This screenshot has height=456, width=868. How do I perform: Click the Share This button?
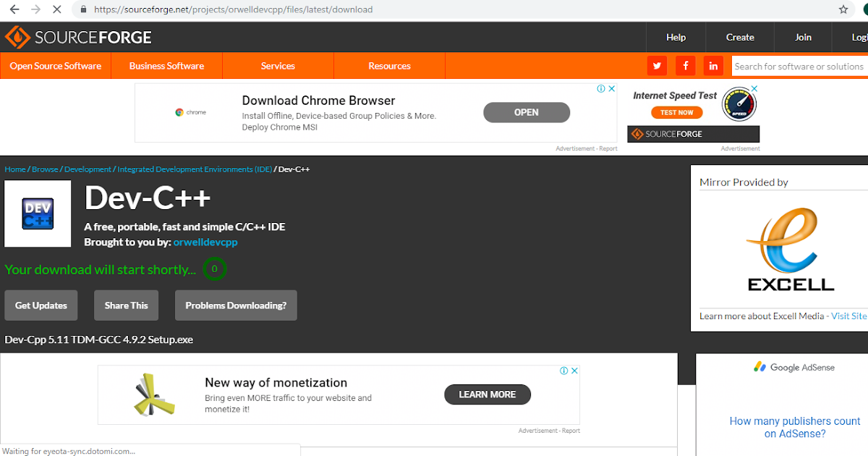tap(126, 305)
